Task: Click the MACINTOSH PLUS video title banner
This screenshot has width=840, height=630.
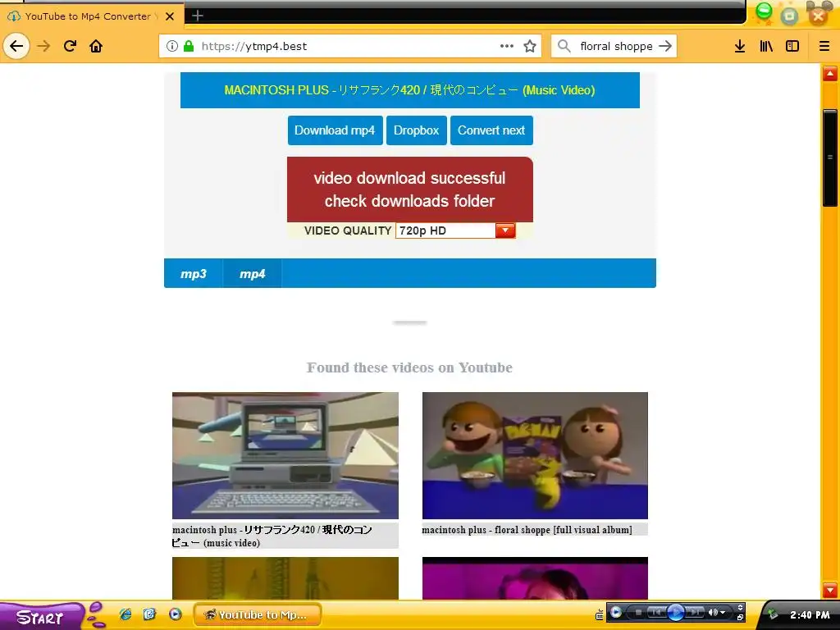Action: click(x=410, y=90)
